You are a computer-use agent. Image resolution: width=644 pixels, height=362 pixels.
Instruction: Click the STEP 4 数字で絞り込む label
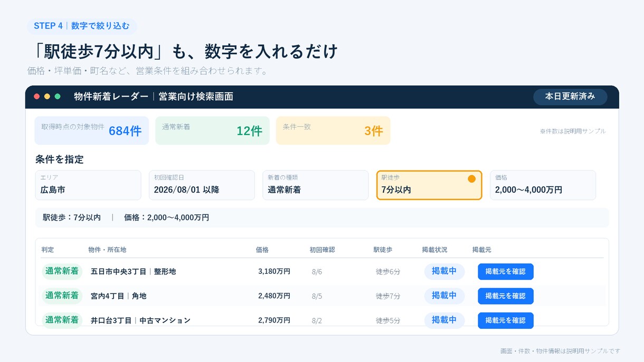[82, 26]
